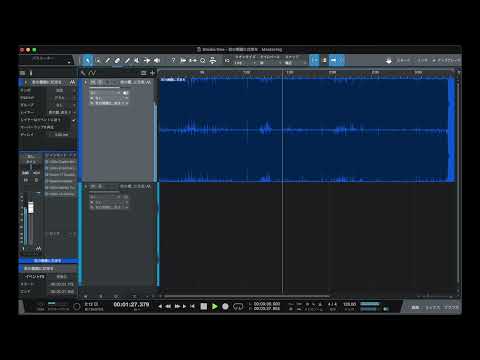Select the Arrow tool in toolbar
The height and width of the screenshot is (360, 480).
pyautogui.click(x=88, y=60)
